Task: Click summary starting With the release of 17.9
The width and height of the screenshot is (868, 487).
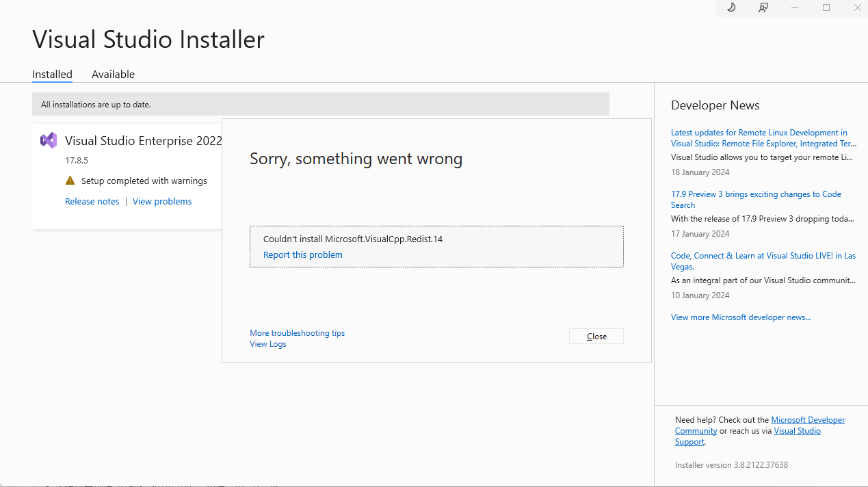Action: tap(763, 219)
